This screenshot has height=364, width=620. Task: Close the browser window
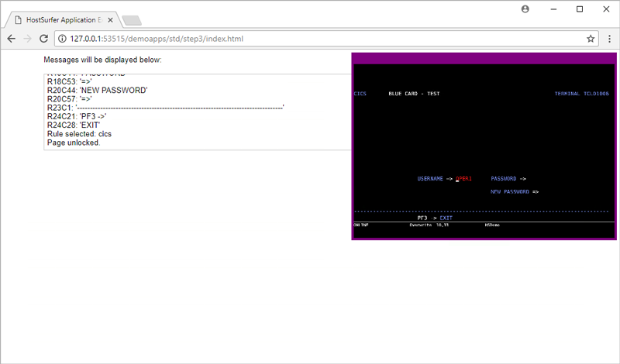[x=606, y=9]
